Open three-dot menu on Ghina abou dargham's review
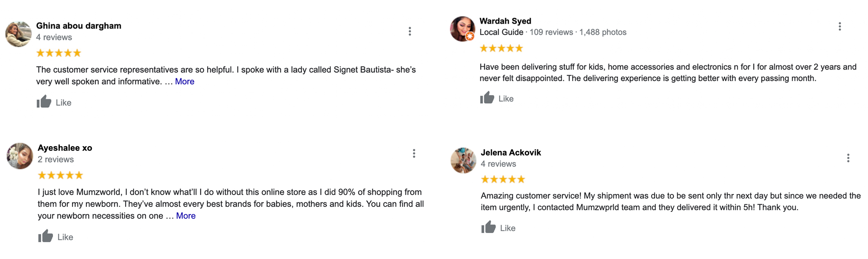The image size is (868, 259). pyautogui.click(x=410, y=31)
